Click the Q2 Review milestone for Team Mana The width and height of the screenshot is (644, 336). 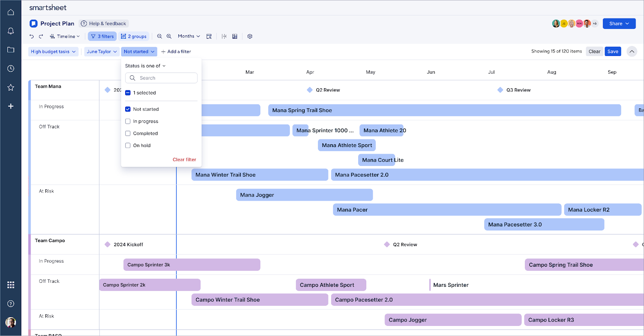(310, 90)
